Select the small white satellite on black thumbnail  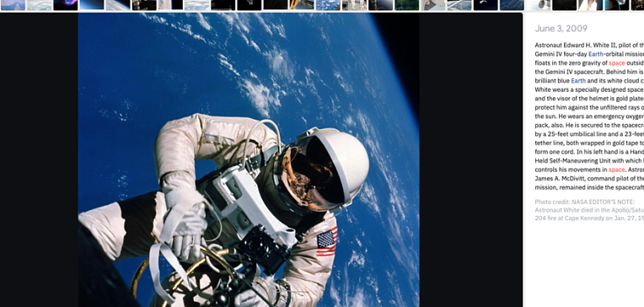(486, 5)
